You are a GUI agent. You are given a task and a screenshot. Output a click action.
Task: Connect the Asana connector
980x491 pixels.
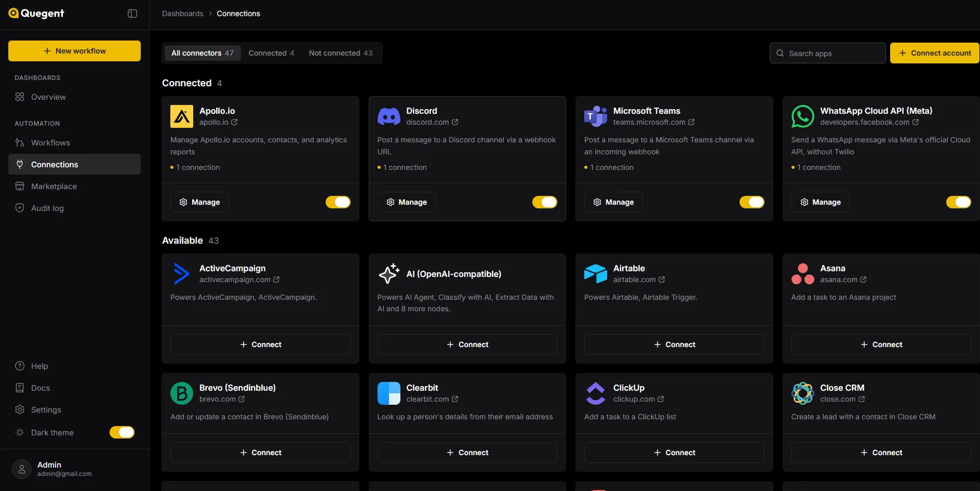click(881, 344)
